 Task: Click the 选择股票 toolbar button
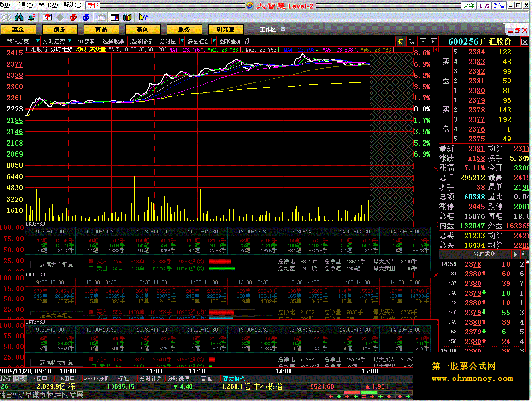(x=114, y=41)
